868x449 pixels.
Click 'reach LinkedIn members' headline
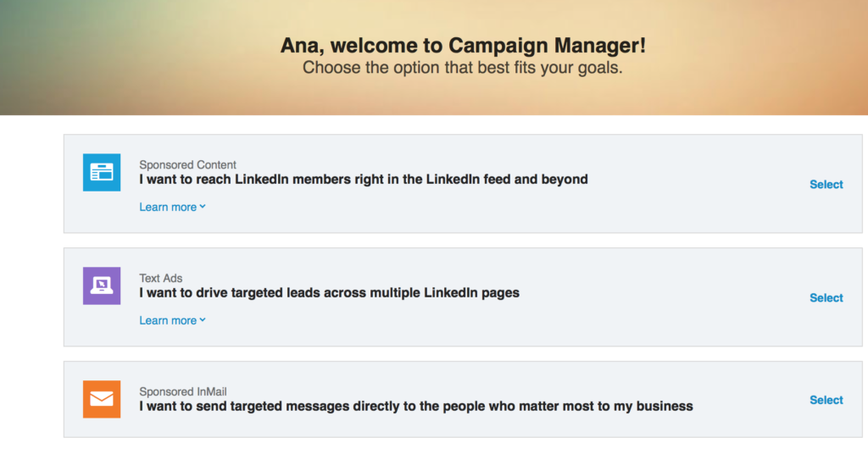363,179
